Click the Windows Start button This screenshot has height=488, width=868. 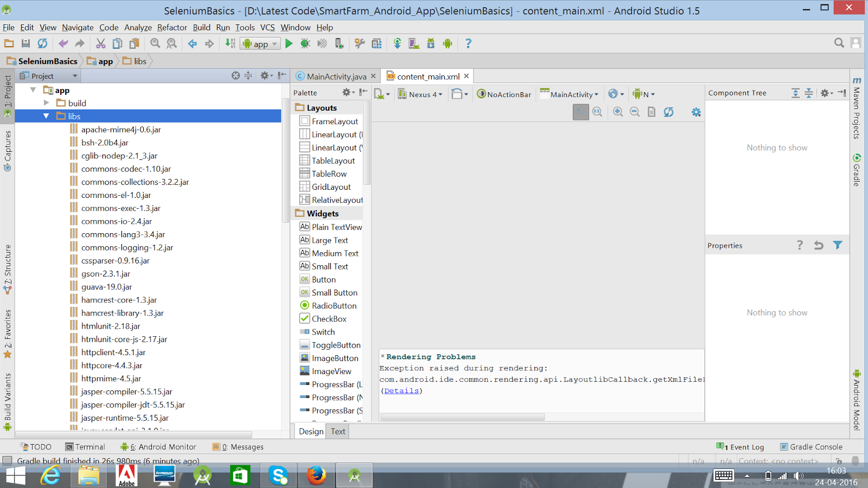click(16, 476)
